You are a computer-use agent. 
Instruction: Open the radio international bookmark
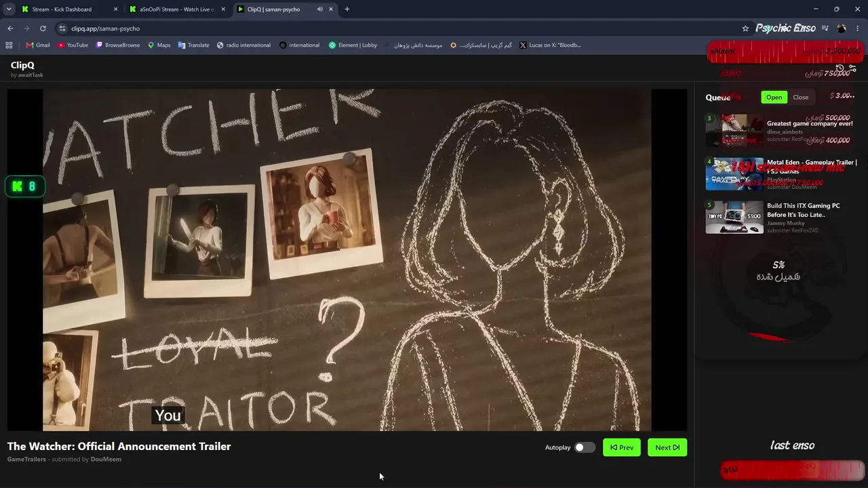(243, 45)
